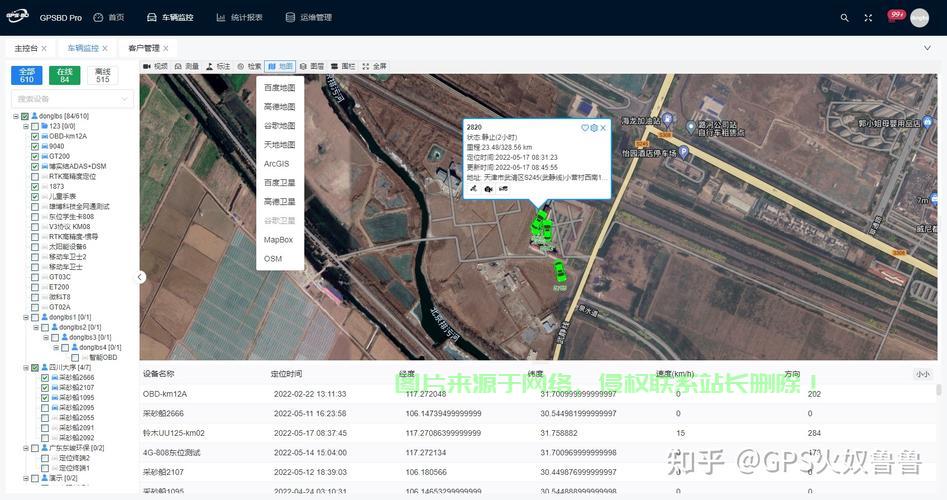Show 离线 515 offline devices
947x500 pixels.
click(x=103, y=75)
